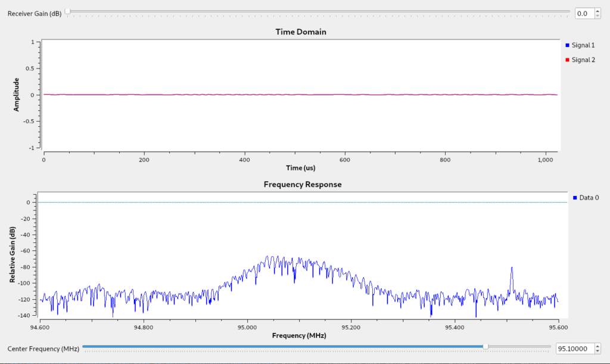Click the Center Frequency (MHz) label
The height and width of the screenshot is (364, 610).
(x=43, y=349)
